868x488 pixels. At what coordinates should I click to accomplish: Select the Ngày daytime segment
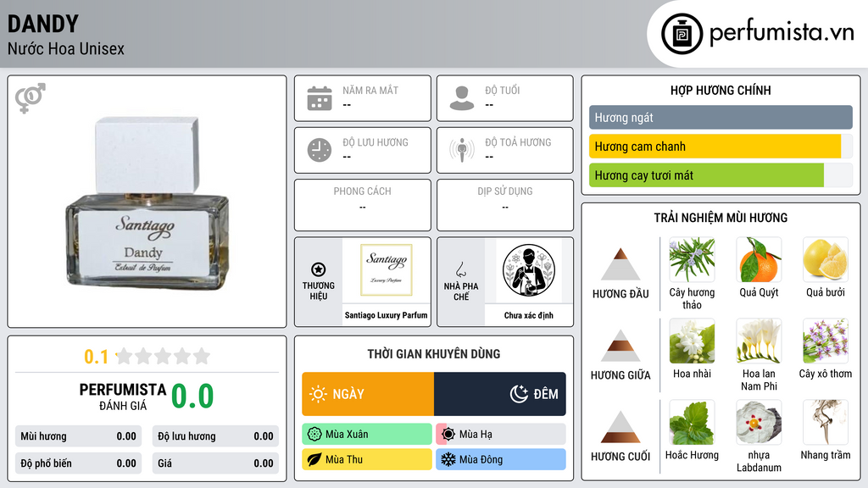pos(368,394)
